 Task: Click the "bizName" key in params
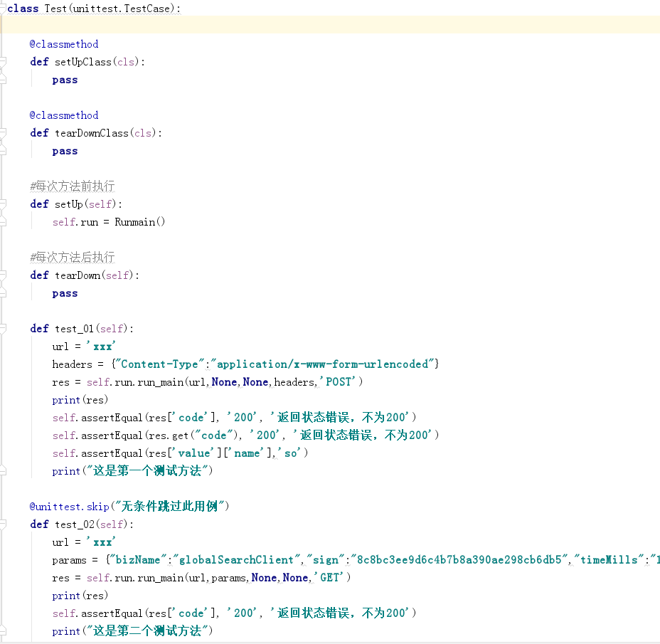click(x=138, y=560)
